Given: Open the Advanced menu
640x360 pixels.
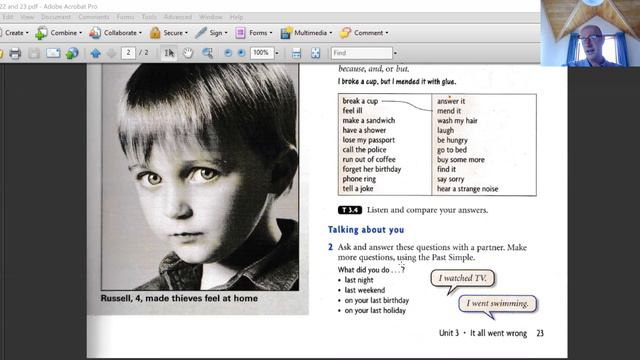Looking at the screenshot, I should coord(178,17).
